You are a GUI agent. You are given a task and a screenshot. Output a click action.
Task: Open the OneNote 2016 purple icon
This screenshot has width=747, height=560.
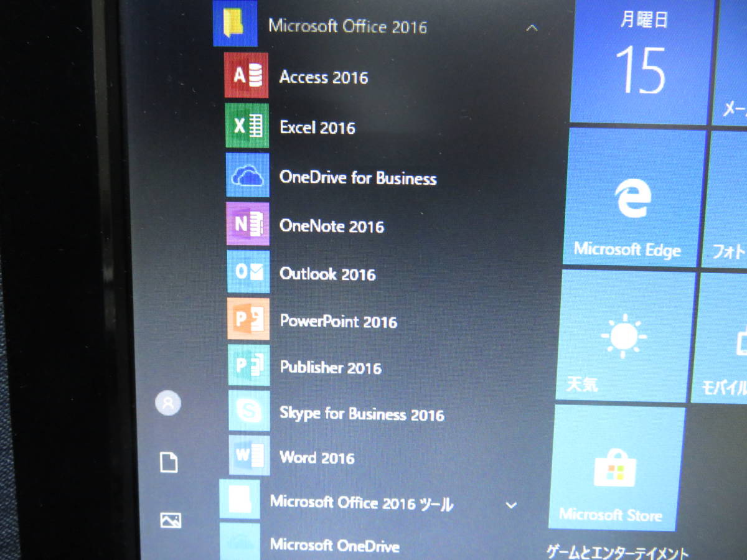pyautogui.click(x=248, y=224)
